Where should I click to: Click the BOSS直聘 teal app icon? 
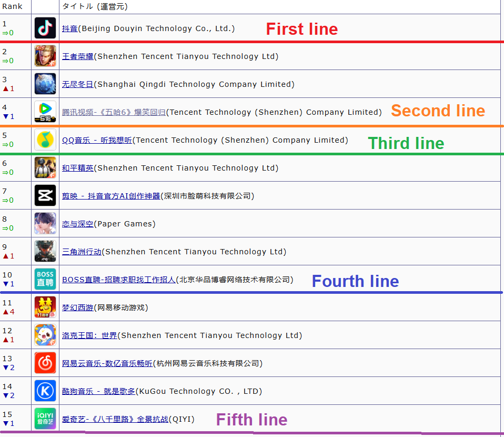(x=45, y=279)
